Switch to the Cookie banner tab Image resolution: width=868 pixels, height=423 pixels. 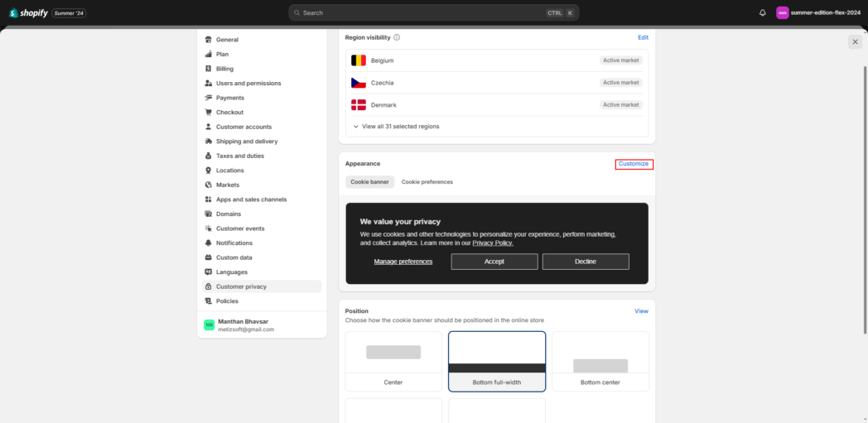369,182
